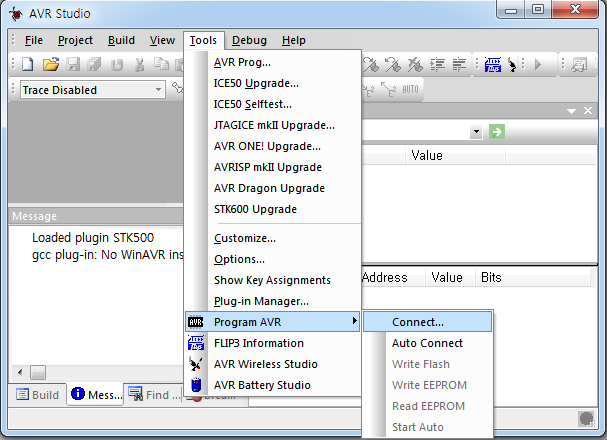The width and height of the screenshot is (607, 440).
Task: Click the green go arrow button
Action: coord(497,132)
